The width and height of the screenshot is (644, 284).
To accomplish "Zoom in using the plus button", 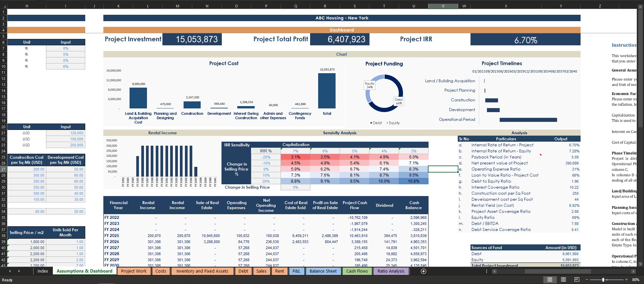I will [626, 280].
